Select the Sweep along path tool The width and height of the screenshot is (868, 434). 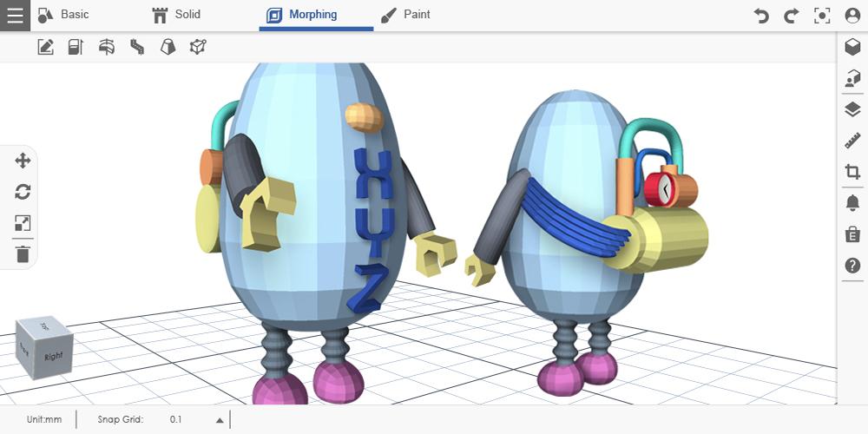(137, 47)
